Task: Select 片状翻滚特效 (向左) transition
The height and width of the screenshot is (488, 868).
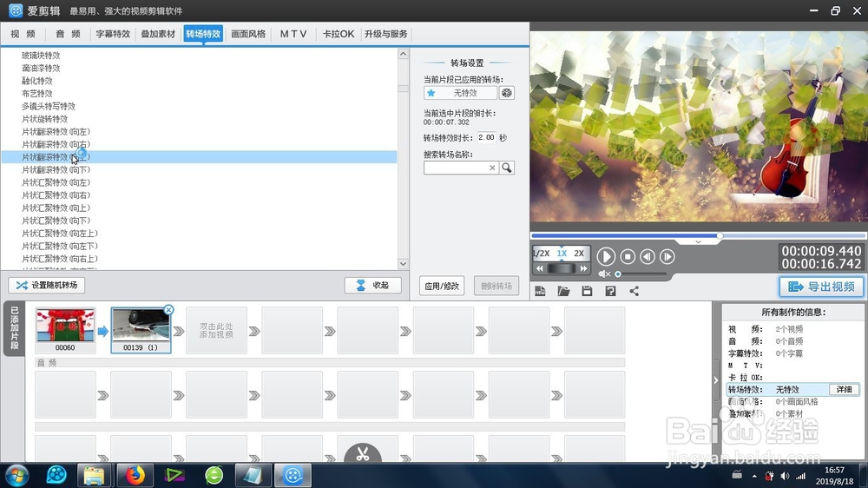Action: 56,132
